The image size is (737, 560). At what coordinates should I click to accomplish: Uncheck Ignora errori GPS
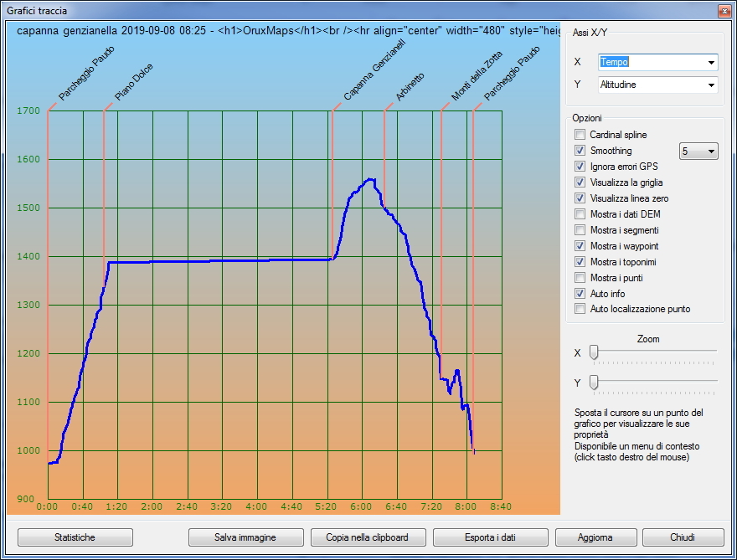580,167
